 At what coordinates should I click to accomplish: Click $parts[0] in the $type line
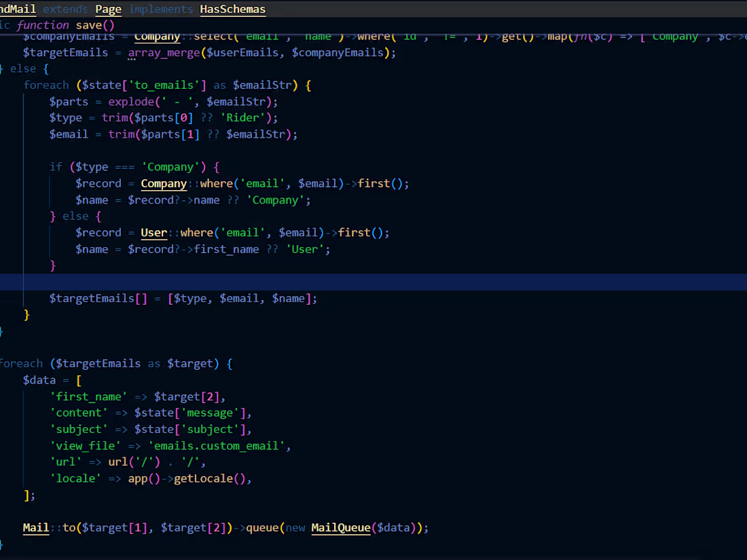pos(164,117)
